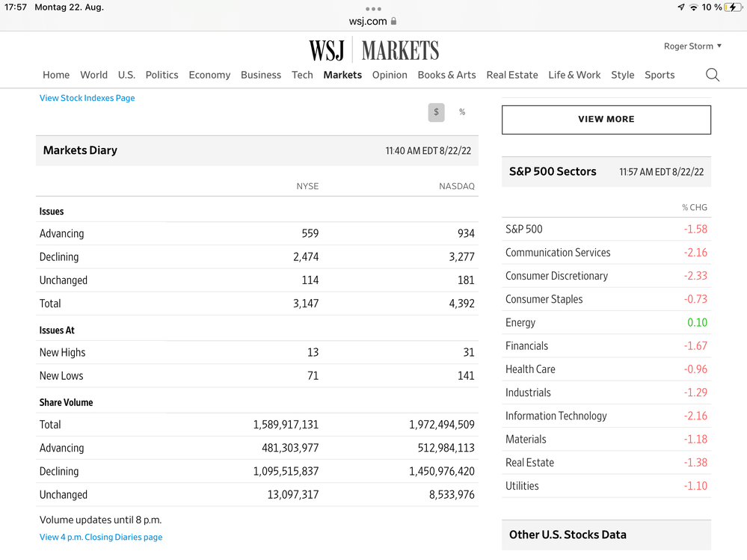This screenshot has width=747, height=560.
Task: Click the S&P 500 Sectors heading
Action: pos(553,171)
